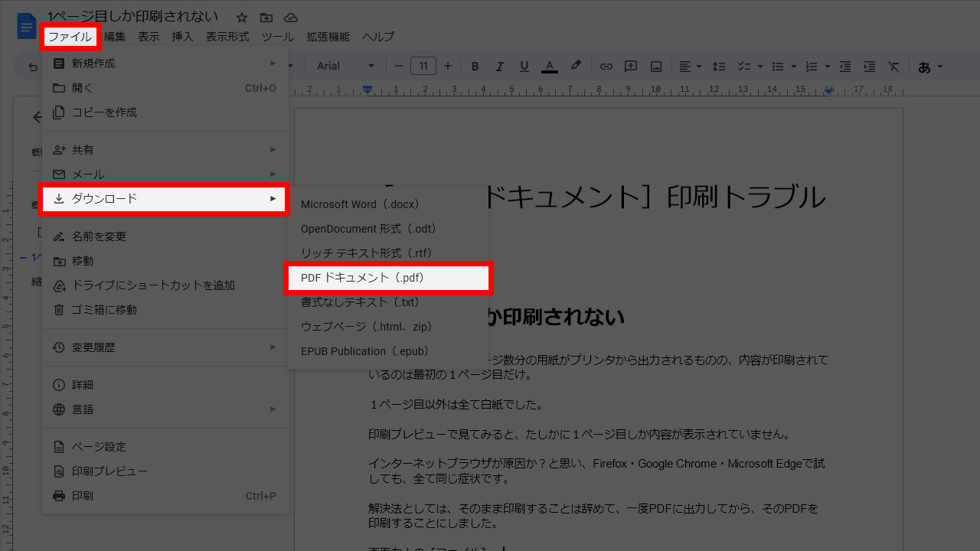The width and height of the screenshot is (980, 551).
Task: Click the Google Docs home icon
Action: pyautogui.click(x=27, y=28)
